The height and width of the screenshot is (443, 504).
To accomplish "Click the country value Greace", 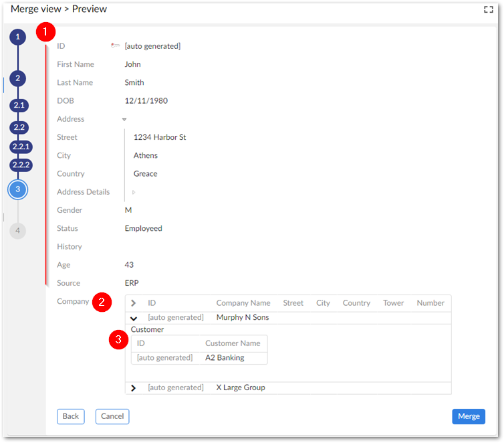I will [x=145, y=174].
